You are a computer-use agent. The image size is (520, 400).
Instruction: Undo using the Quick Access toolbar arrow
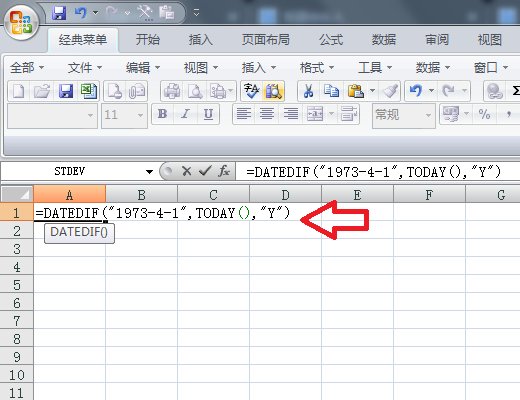point(81,13)
